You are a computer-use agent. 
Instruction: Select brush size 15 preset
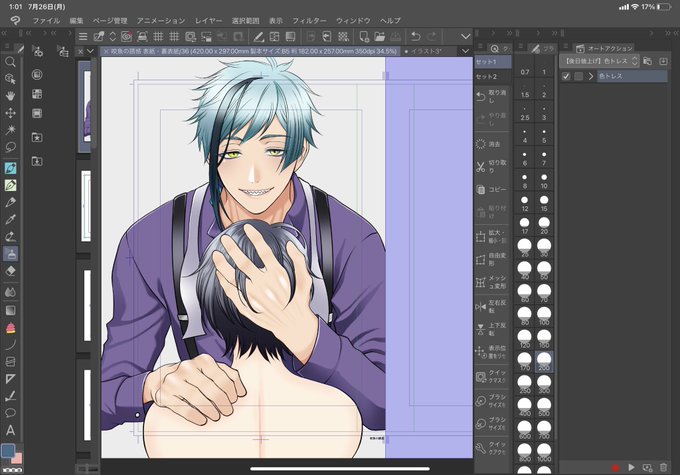[x=544, y=203]
